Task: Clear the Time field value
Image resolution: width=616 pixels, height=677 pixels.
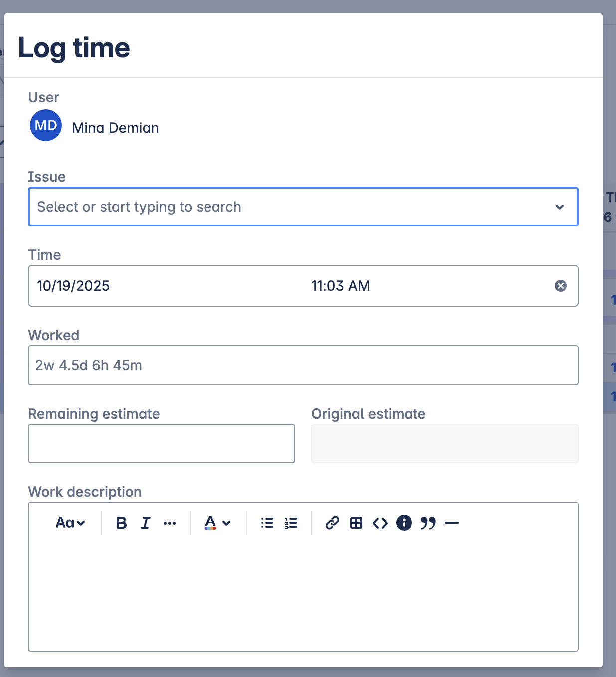Action: click(561, 286)
